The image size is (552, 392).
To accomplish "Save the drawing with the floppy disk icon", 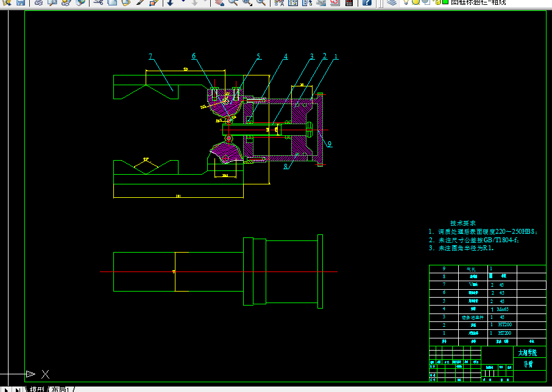I will tap(21, 2).
